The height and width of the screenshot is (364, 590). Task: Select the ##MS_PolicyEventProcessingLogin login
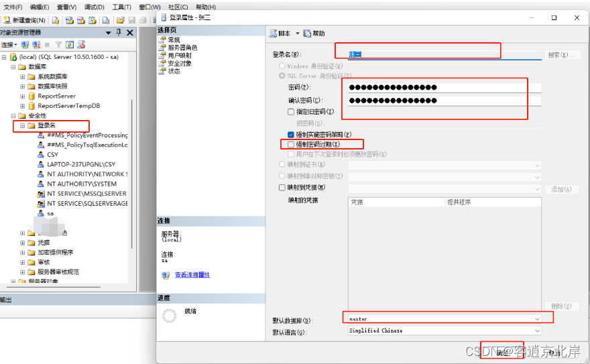87,135
